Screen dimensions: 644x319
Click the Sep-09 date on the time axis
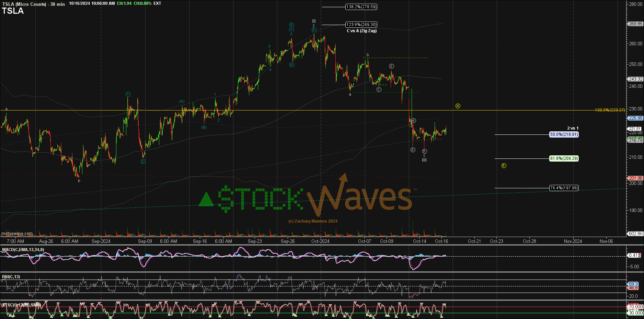tap(145, 241)
